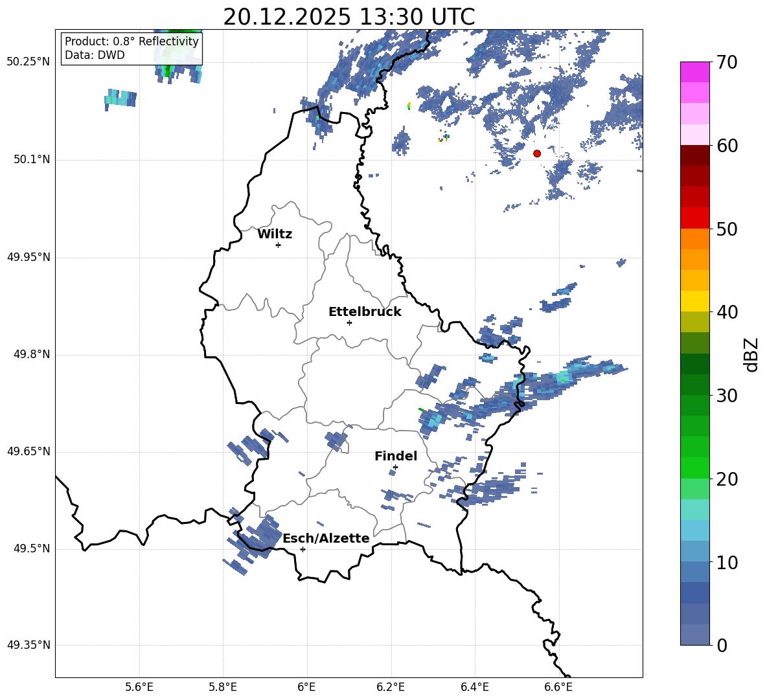
Task: Click the 6.4°E longitude label
Action: pyautogui.click(x=474, y=687)
